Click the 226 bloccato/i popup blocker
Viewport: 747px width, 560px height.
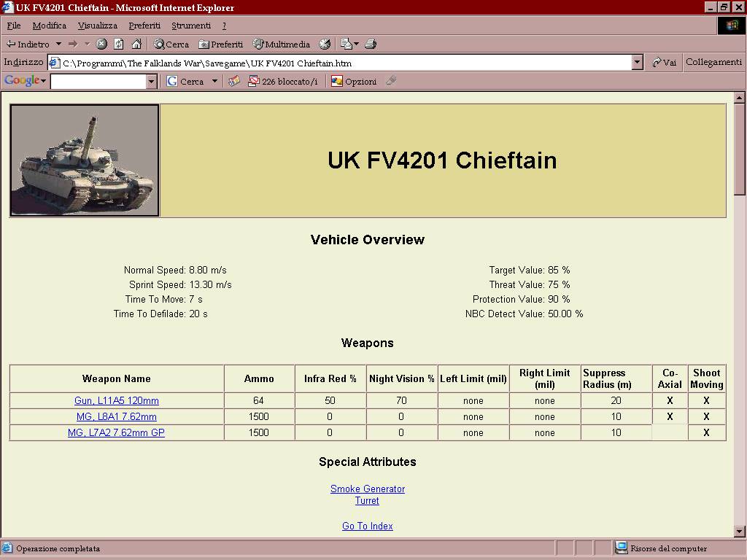[283, 82]
